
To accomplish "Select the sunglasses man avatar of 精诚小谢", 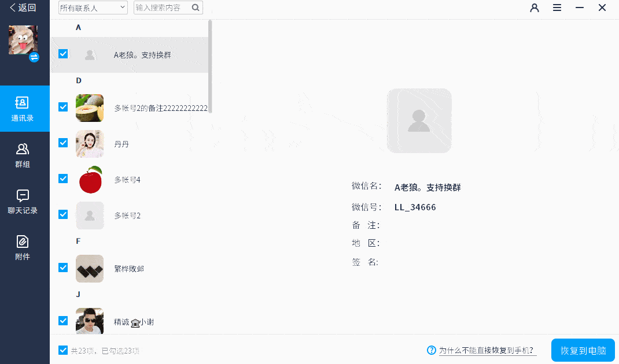I will [x=90, y=321].
